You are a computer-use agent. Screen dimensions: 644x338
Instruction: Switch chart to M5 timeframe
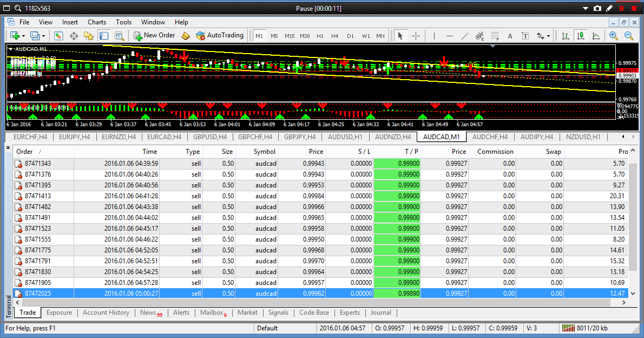pyautogui.click(x=274, y=36)
